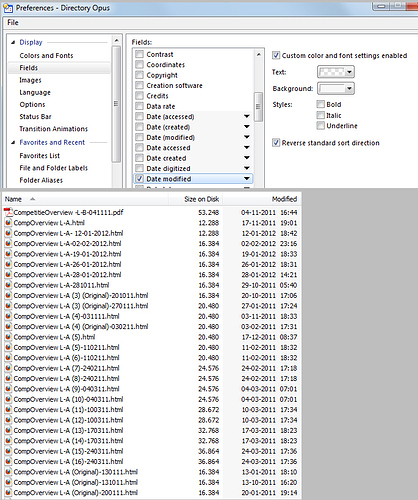The height and width of the screenshot is (500, 418).
Task: Uncheck the Date modified field checkbox
Action: pos(139,179)
